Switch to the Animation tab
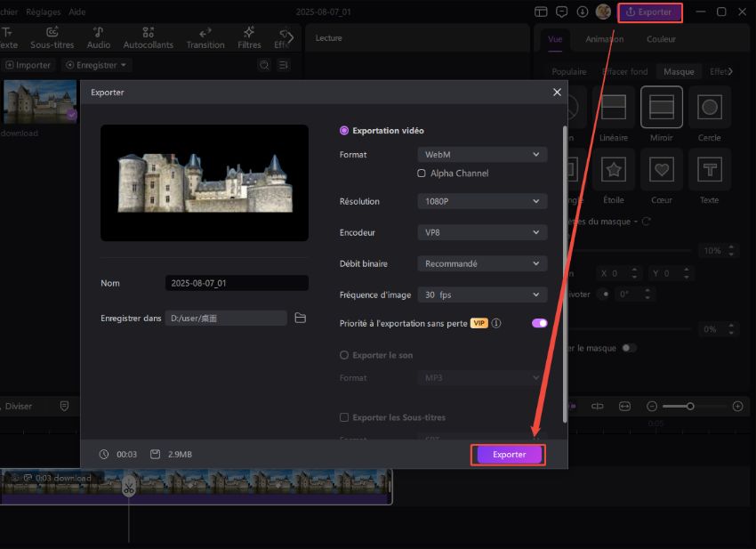This screenshot has width=756, height=549. (604, 39)
